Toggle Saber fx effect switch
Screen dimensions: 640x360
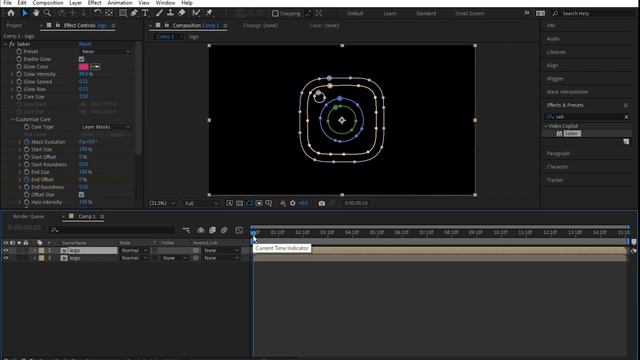click(x=12, y=44)
